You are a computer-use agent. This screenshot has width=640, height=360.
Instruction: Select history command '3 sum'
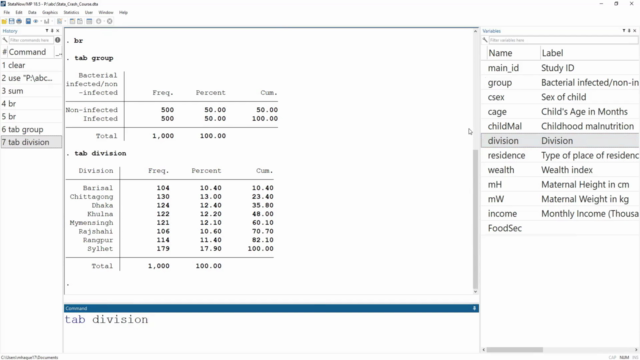[31, 91]
